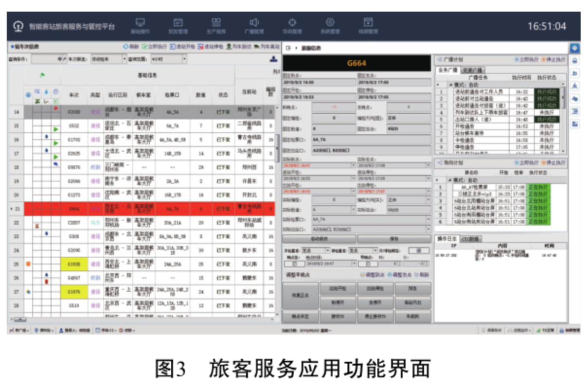
Task: Open the 查询范围 4小时 dropdown
Action: tap(184, 59)
